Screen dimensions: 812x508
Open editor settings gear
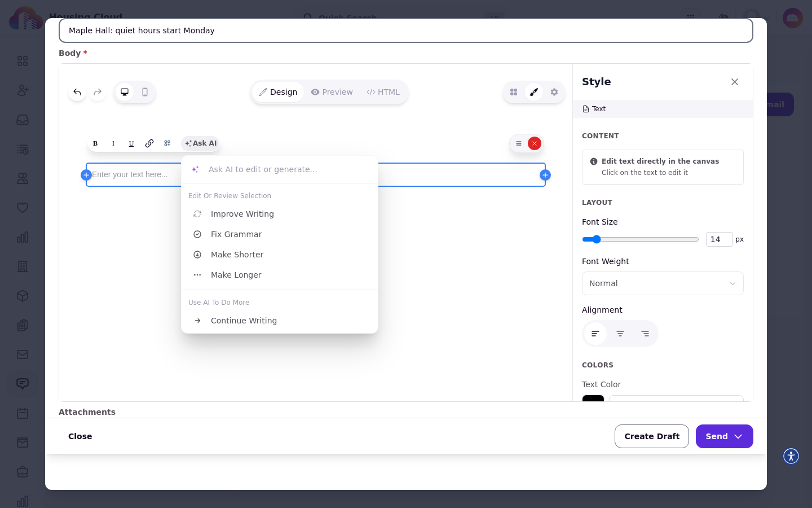(x=554, y=92)
